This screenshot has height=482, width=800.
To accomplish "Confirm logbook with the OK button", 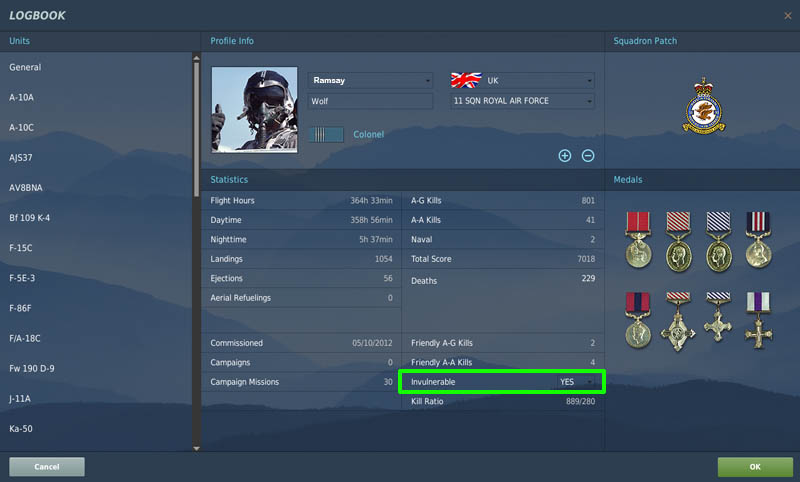I will [x=755, y=467].
